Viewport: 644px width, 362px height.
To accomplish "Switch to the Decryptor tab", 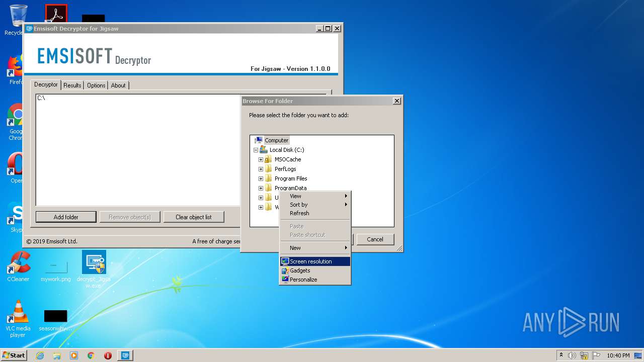I will [x=46, y=84].
